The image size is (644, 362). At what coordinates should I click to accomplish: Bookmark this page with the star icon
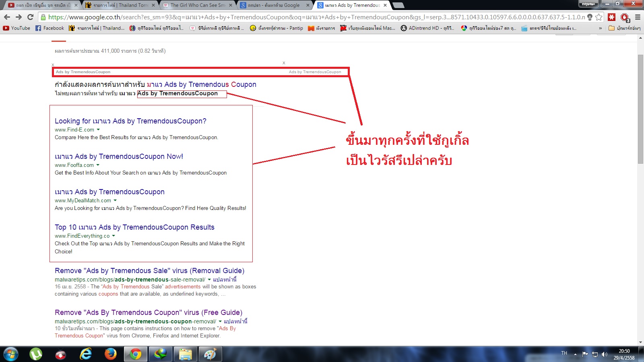599,17
